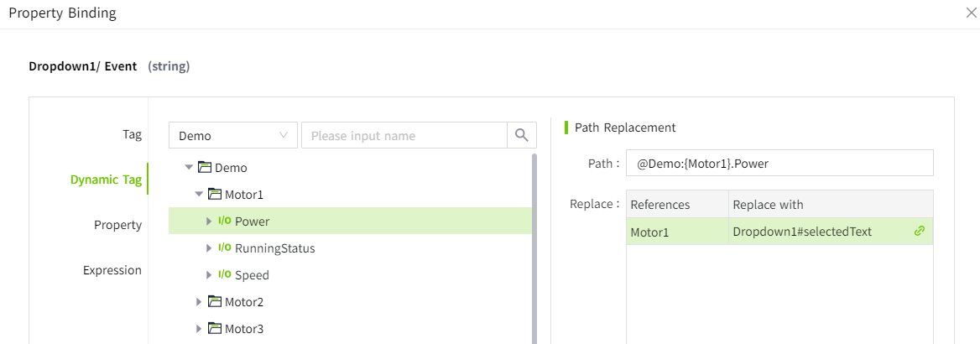Open the Demo dropdown selector
This screenshot has height=344, width=980.
click(x=232, y=135)
